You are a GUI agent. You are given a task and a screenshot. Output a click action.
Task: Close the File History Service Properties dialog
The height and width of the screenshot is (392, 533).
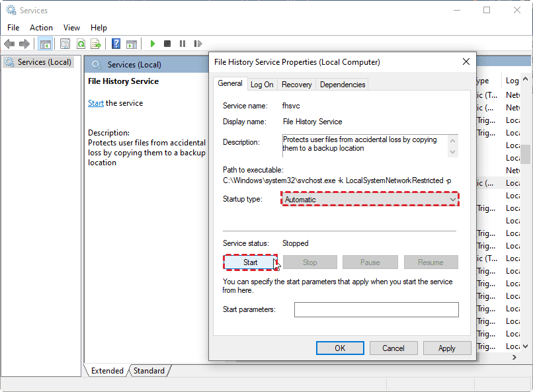pos(466,61)
